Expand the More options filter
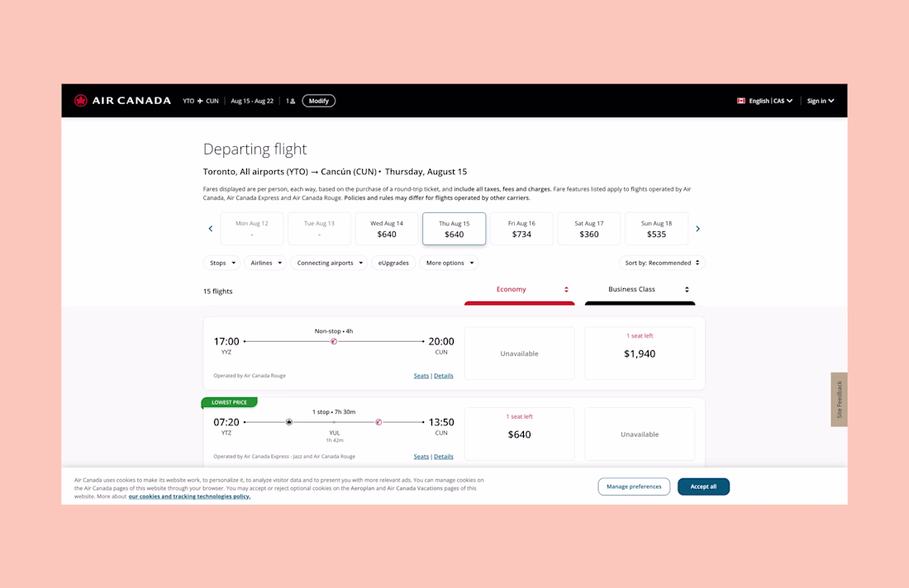This screenshot has height=588, width=909. (450, 263)
